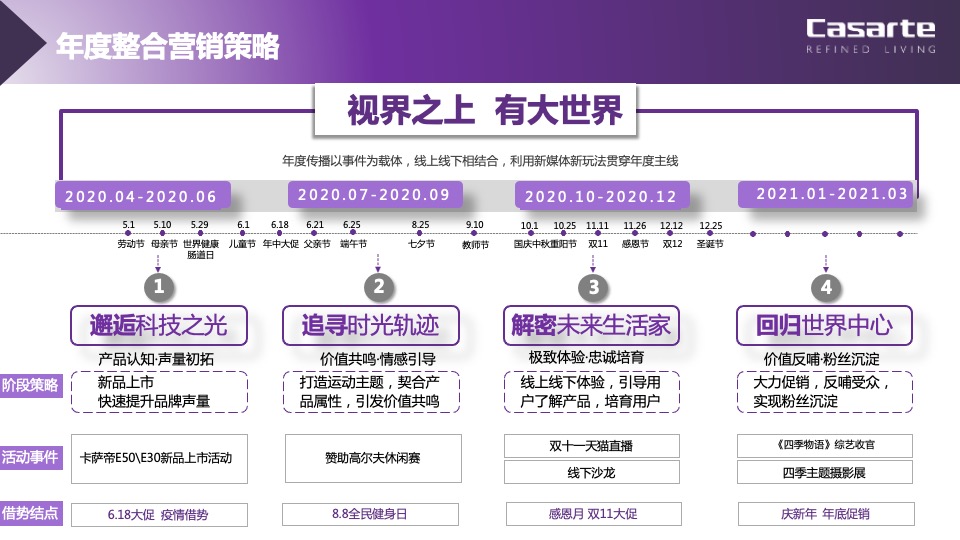Click the 价值反哺·粉丝沉淀 subtitle
Screen dimensions: 960x540
coord(821,359)
